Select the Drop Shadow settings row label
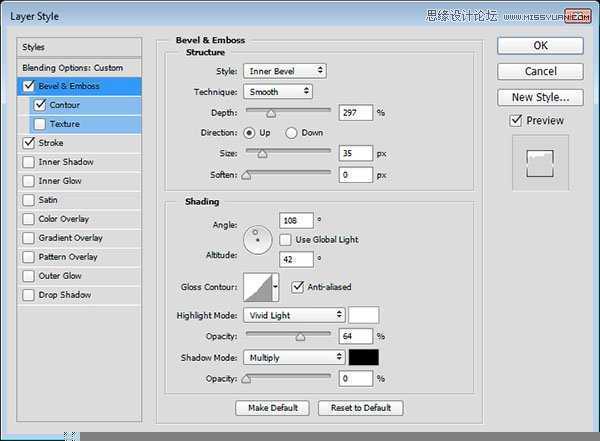This screenshot has width=600, height=441. 65,295
